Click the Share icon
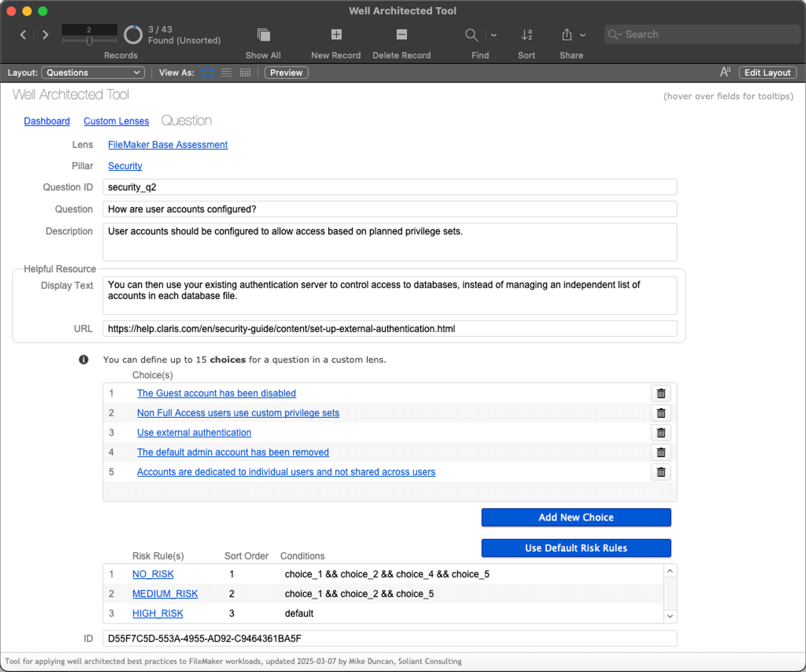Screen dimensions: 806x672 [x=567, y=35]
